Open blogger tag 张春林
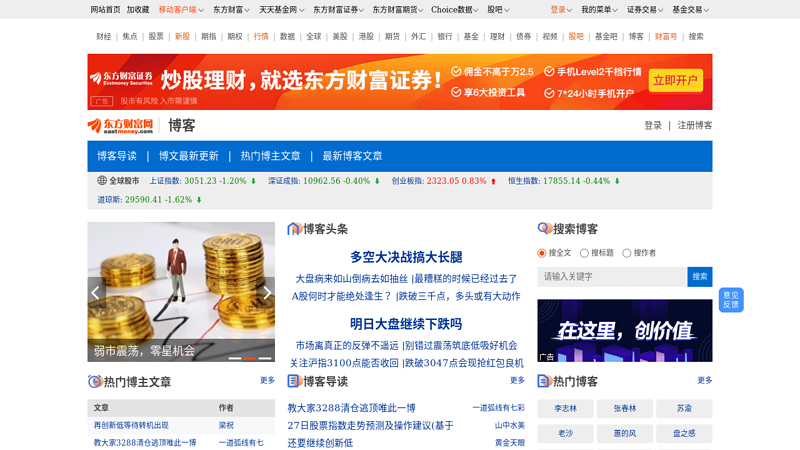 624,408
